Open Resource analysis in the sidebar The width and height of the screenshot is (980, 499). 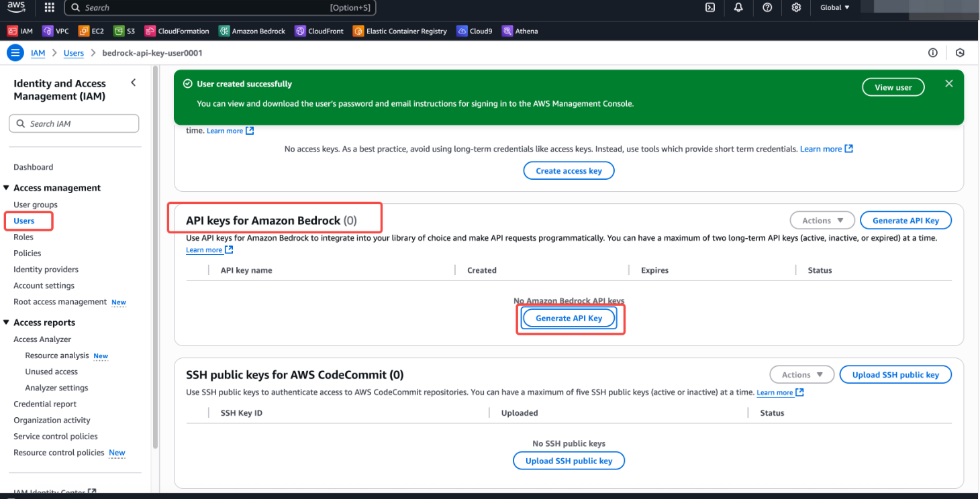tap(57, 355)
